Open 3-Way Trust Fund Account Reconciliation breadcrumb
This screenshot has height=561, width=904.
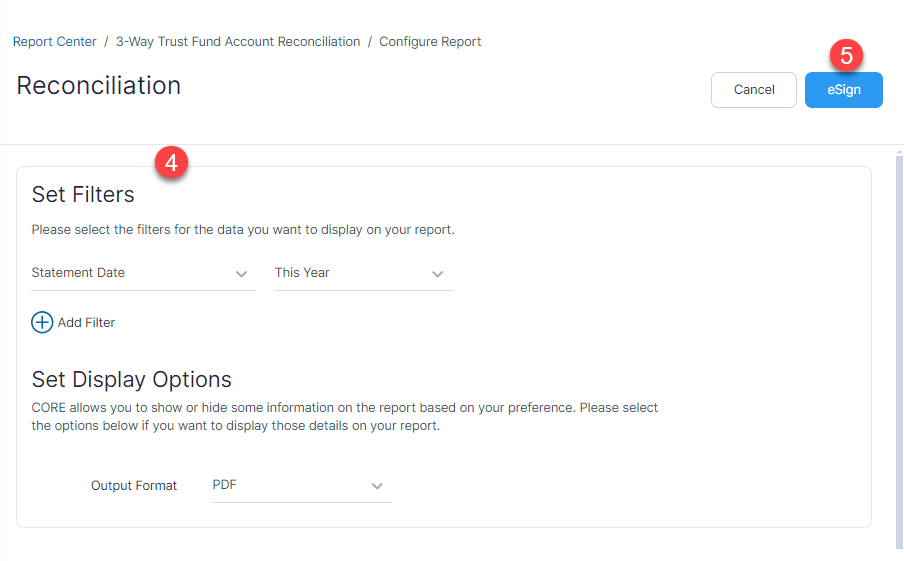[x=238, y=42]
